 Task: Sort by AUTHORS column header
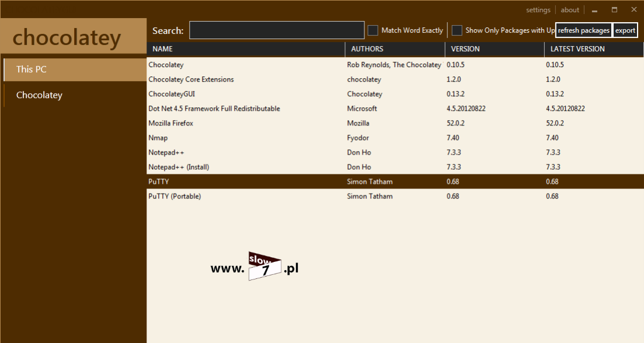coord(395,49)
